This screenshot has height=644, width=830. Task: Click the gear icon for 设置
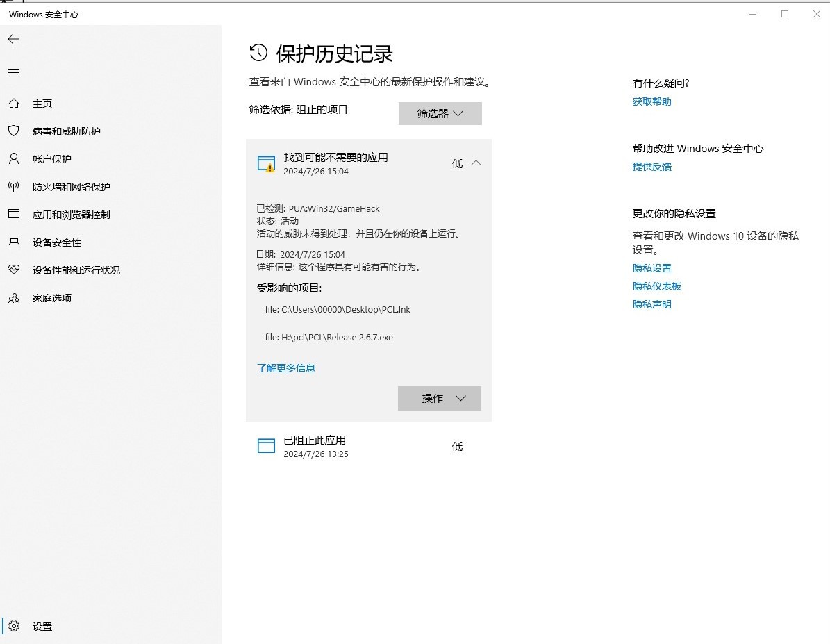[14, 626]
